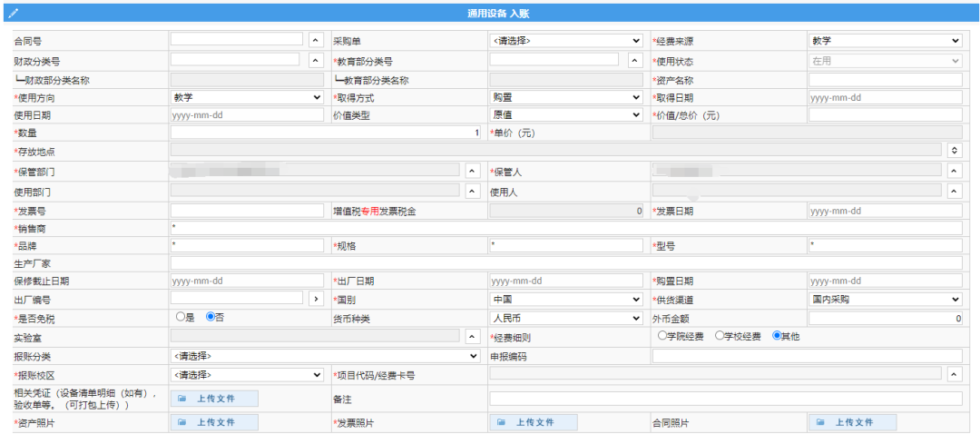The width and height of the screenshot is (980, 444).
Task: Choose 学校经费 radio option
Action: tap(720, 335)
